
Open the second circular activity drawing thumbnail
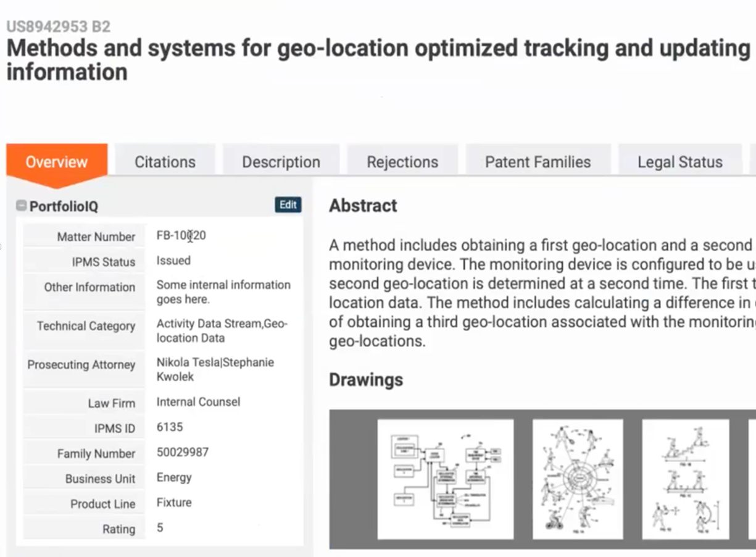pyautogui.click(x=578, y=479)
